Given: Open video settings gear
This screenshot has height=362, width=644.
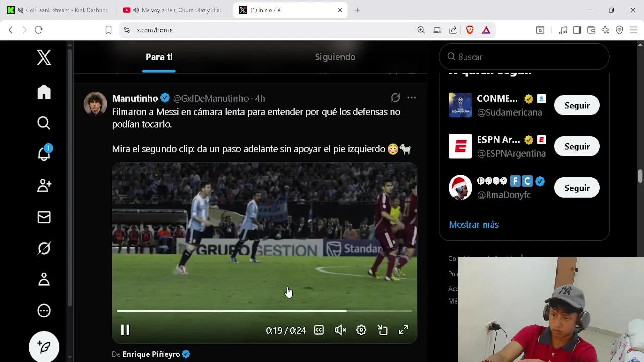Looking at the screenshot, I should (361, 330).
